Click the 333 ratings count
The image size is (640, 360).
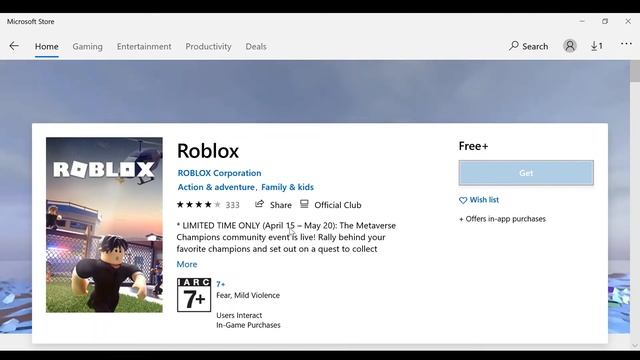233,205
